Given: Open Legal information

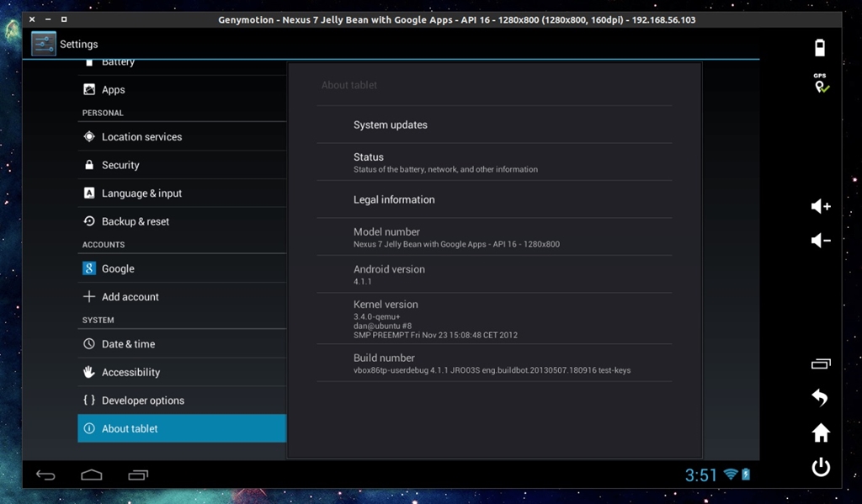Looking at the screenshot, I should click(494, 199).
